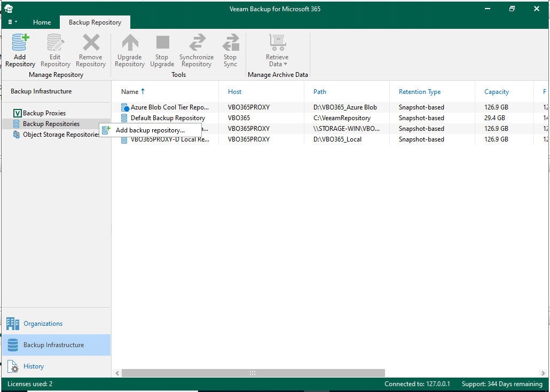This screenshot has width=550, height=392.
Task: Click the C:\VeeamRepository path cell
Action: pos(342,118)
